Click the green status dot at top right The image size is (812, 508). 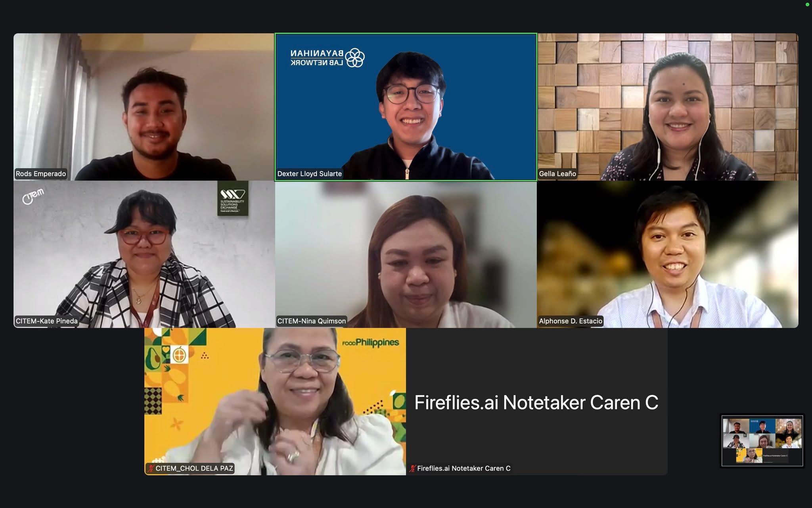pyautogui.click(x=807, y=5)
